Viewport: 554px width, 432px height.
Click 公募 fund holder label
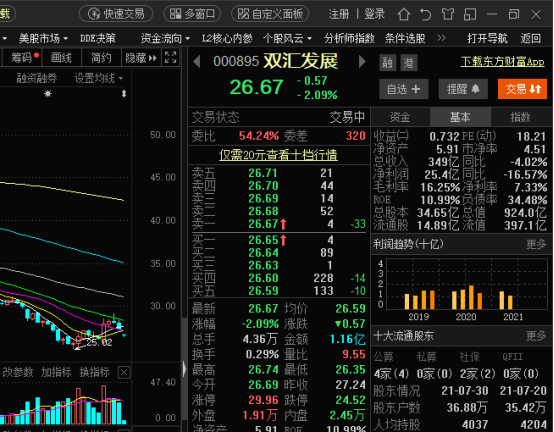(384, 357)
